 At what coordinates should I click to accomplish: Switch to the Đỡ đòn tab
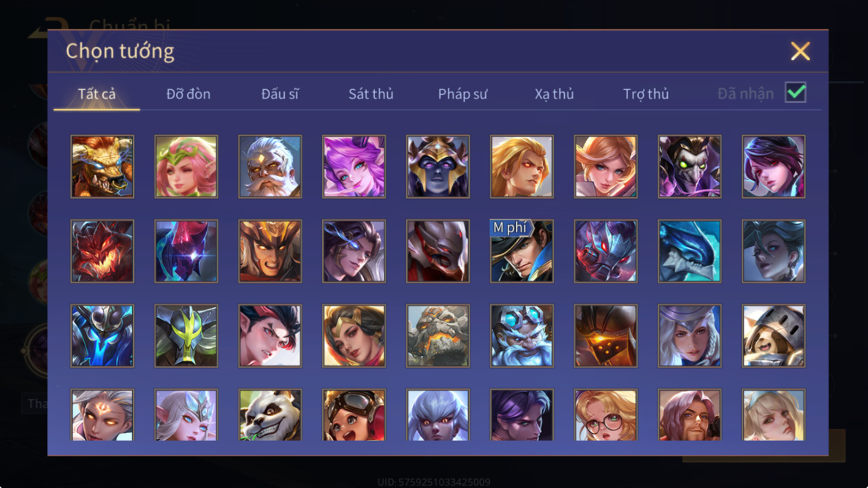point(188,94)
